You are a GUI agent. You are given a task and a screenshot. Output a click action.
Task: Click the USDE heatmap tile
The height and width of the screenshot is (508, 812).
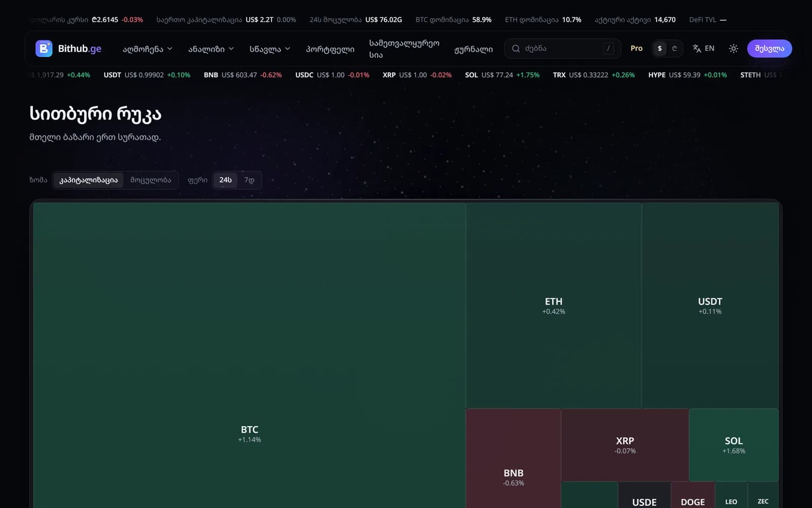pos(645,495)
